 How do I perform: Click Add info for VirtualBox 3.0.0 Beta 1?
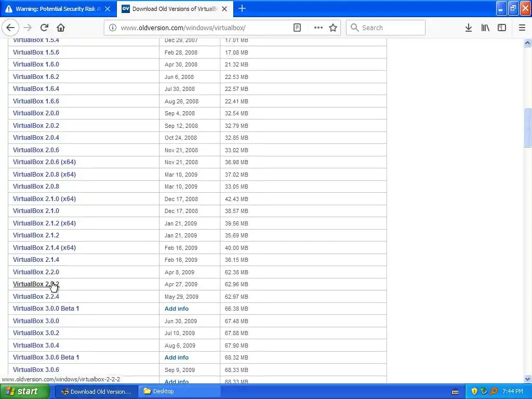point(177,309)
